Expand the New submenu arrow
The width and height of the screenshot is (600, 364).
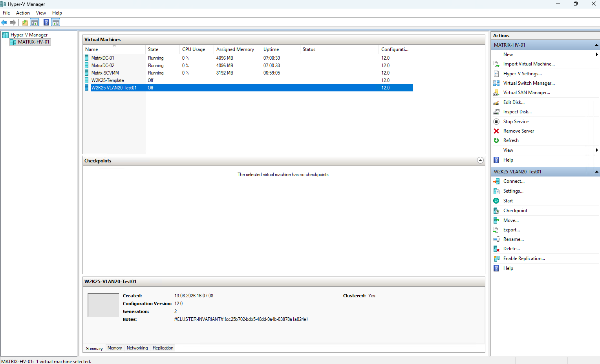click(597, 55)
